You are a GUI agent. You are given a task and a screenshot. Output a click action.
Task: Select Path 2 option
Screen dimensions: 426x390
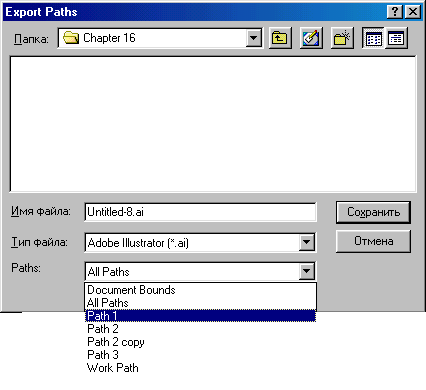click(x=201, y=329)
